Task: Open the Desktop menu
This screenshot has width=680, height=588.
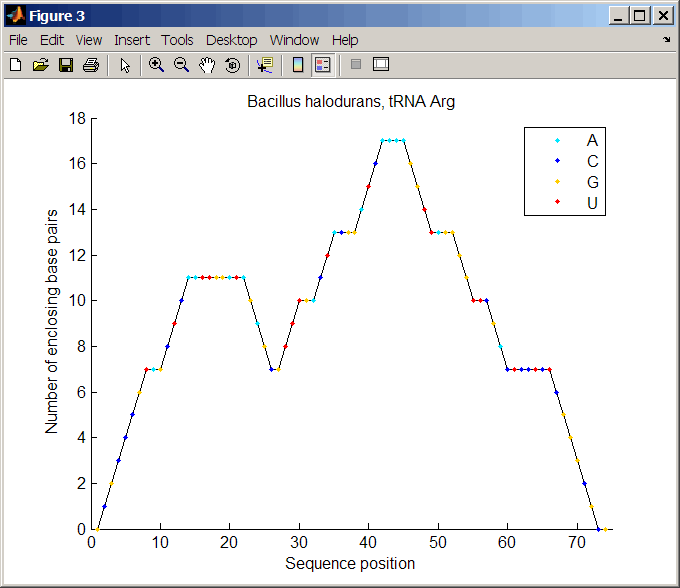Action: (232, 40)
